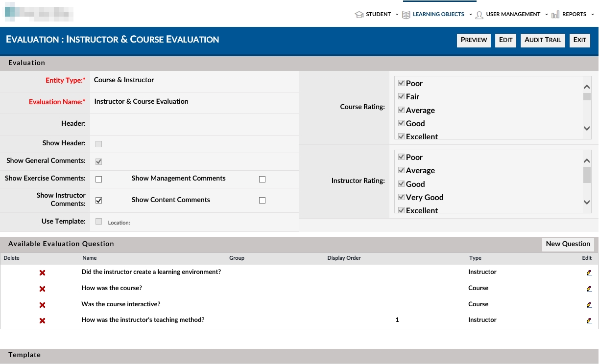Screen dimensions: 599x364
Task: Click the red X beside learning environment question
Action: click(42, 273)
